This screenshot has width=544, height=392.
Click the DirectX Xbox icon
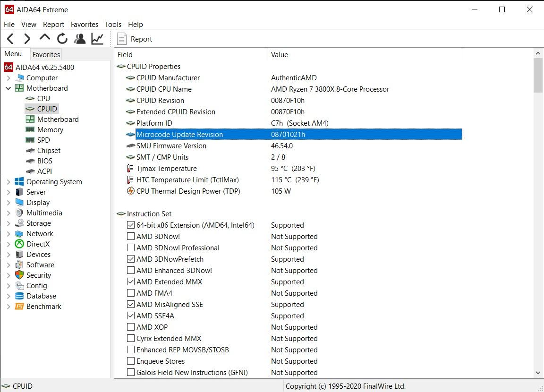[x=19, y=244]
